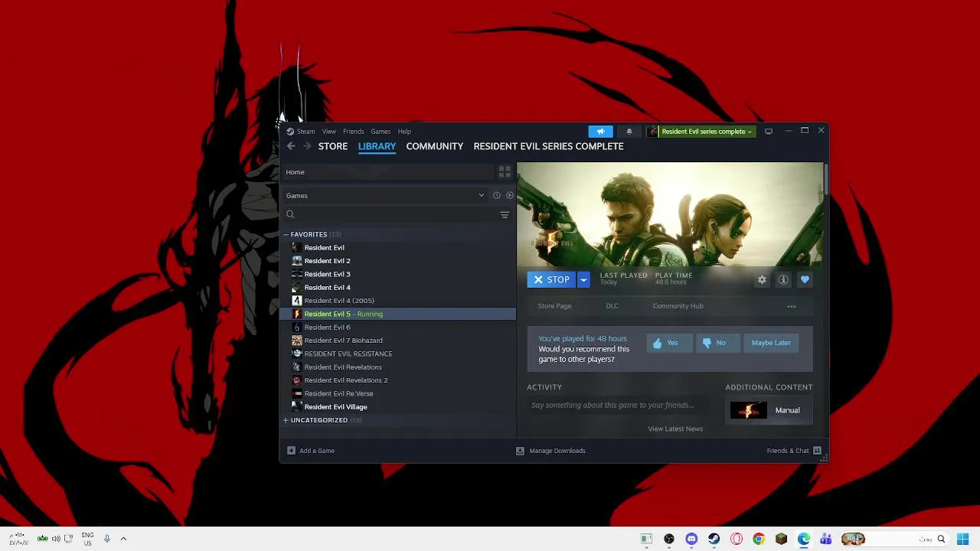Screen dimensions: 980x551
Task: Open the Stop button dropdown arrow
Action: (583, 280)
